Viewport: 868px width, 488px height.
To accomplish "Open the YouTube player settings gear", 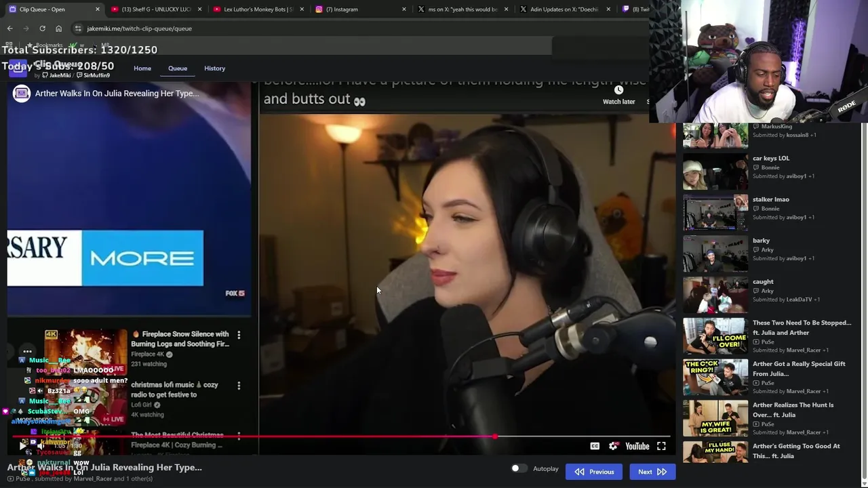I will click(x=614, y=446).
